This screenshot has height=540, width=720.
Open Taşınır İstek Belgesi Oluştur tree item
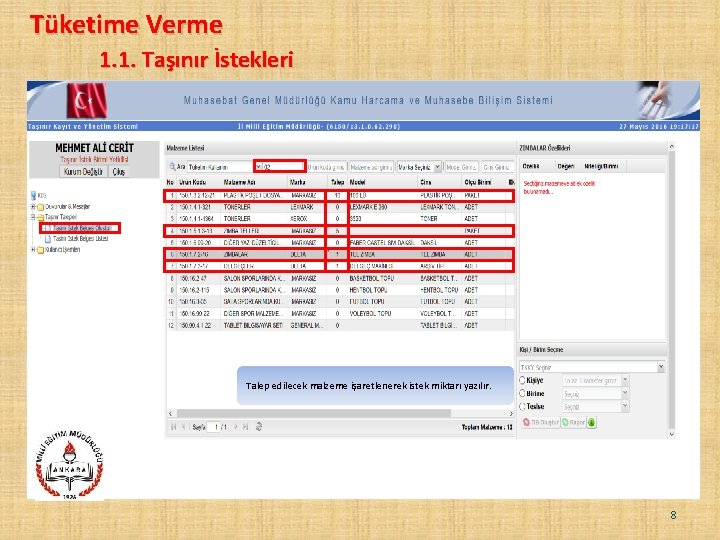click(x=81, y=228)
